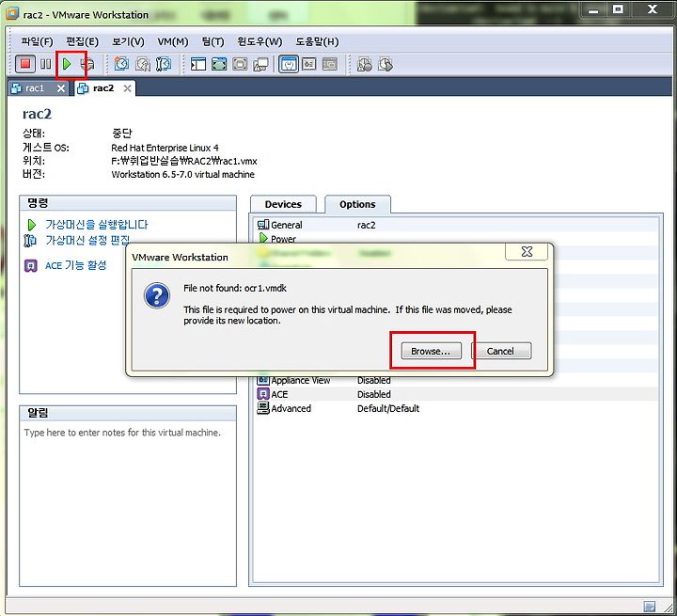
Task: Click the notes field under 알림
Action: 128,503
